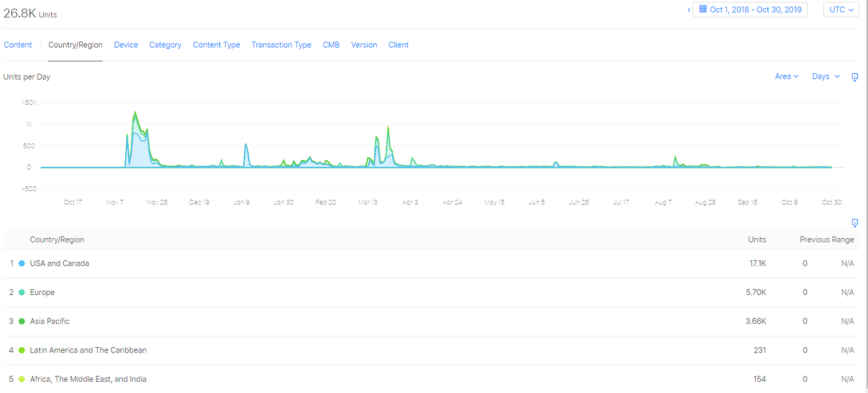The width and height of the screenshot is (868, 393).
Task: Click the chart download icon beside Days
Action: pyautogui.click(x=855, y=77)
